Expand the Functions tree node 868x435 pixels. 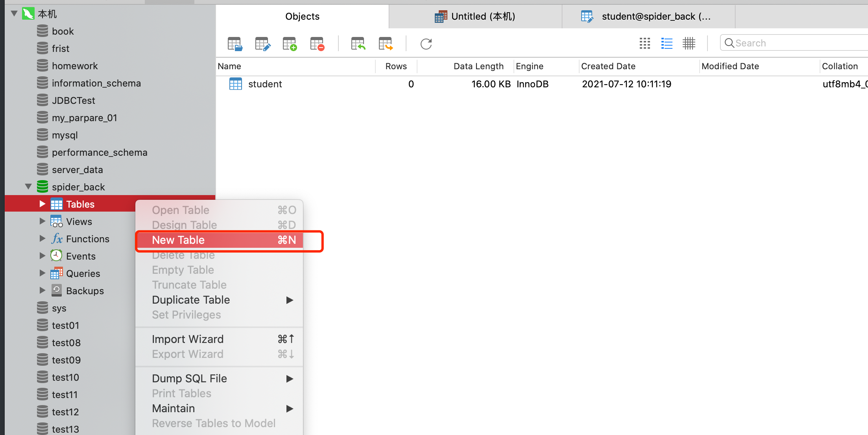click(x=42, y=238)
